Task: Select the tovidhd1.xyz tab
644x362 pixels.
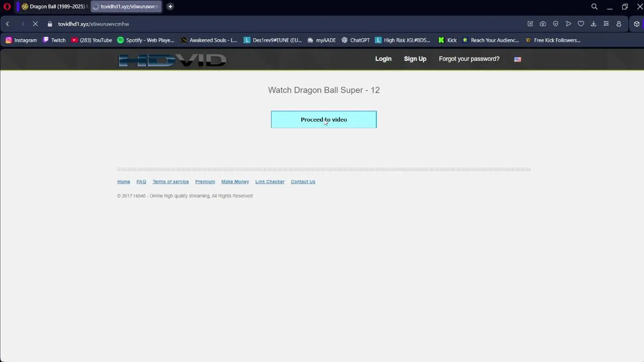Action: pos(126,7)
